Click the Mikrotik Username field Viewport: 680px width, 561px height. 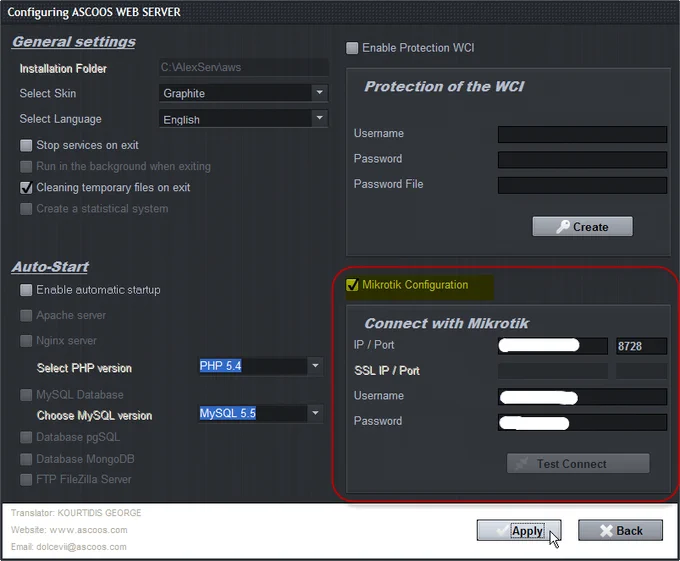582,397
